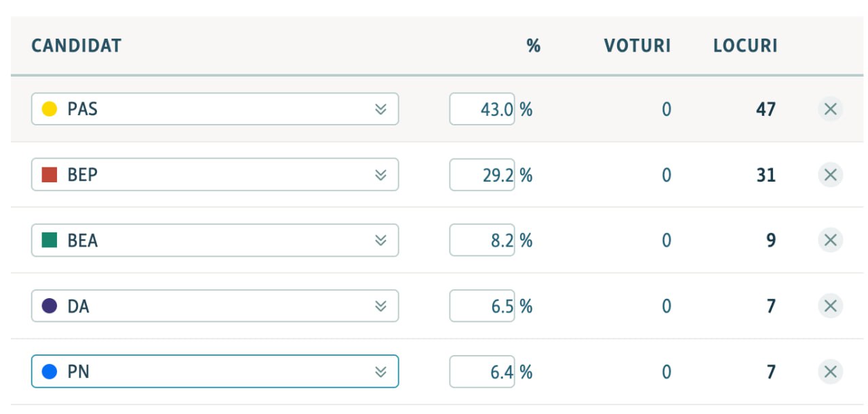Click the yellow PAS color dot

click(50, 109)
